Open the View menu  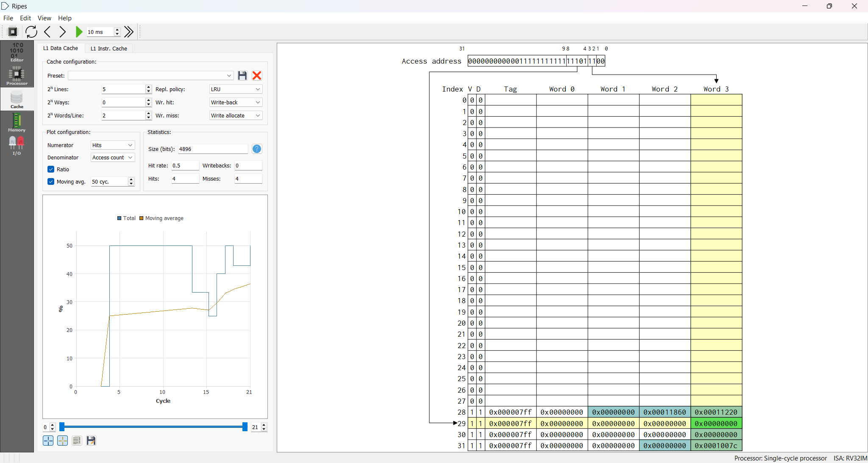coord(44,18)
